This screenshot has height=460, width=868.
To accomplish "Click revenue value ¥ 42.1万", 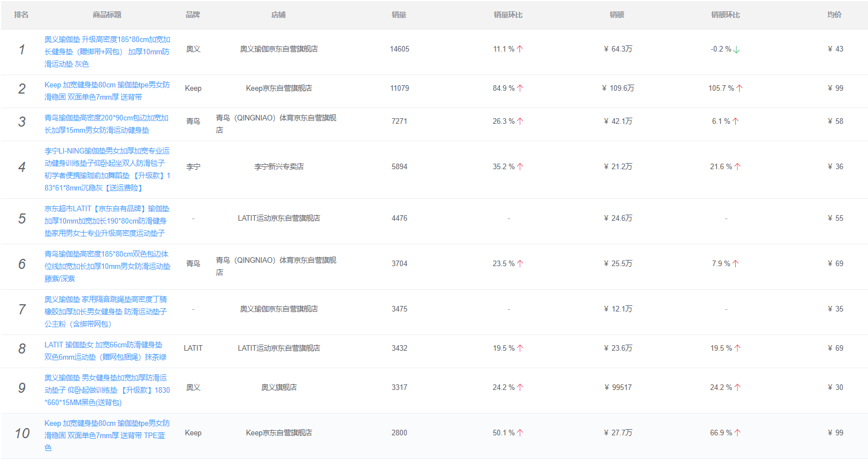I will click(x=618, y=122).
